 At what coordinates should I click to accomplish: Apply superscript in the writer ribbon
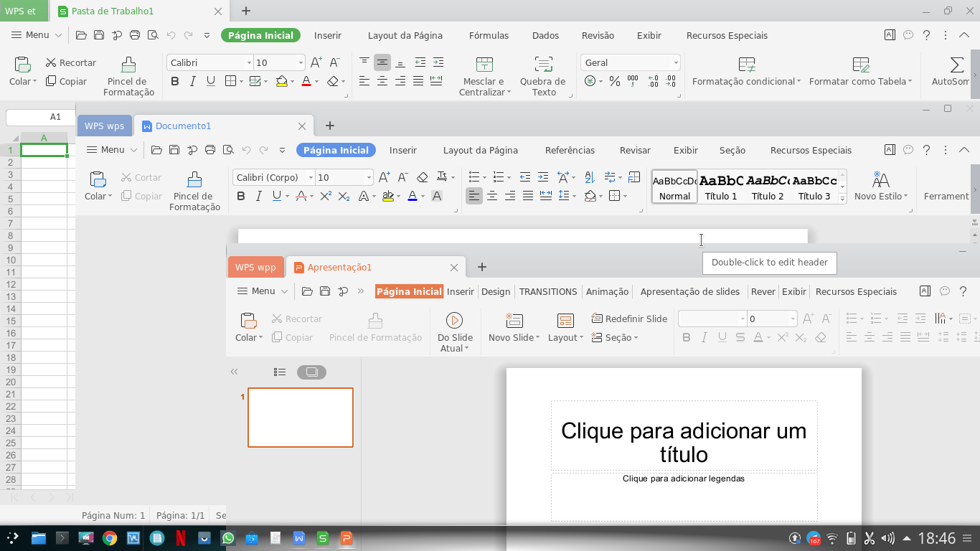click(x=326, y=196)
